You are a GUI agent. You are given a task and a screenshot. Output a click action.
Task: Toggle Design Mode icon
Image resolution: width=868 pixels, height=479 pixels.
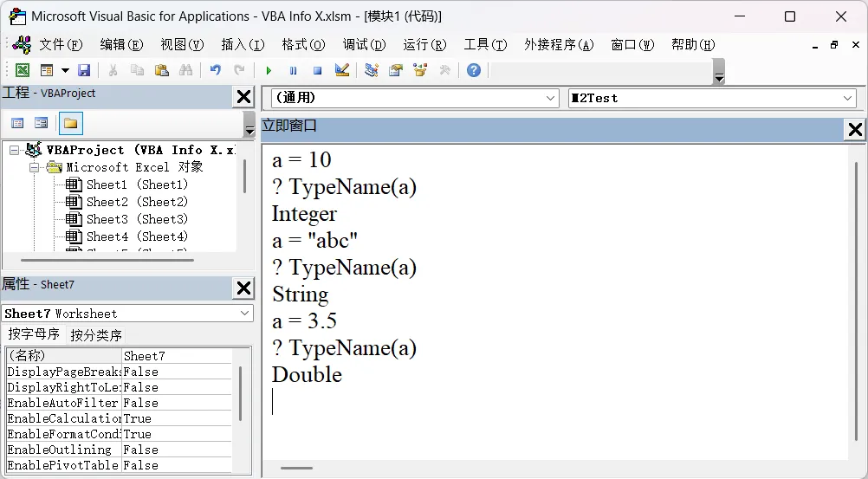[342, 70]
